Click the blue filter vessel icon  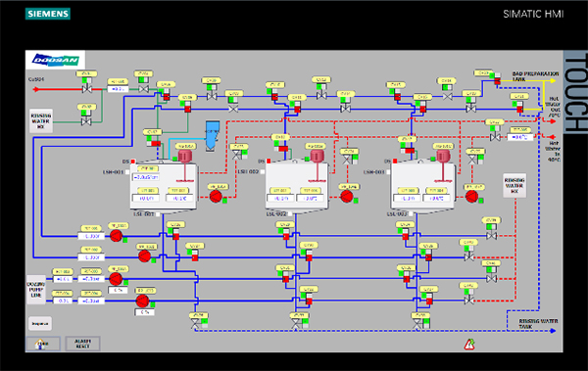tap(213, 136)
